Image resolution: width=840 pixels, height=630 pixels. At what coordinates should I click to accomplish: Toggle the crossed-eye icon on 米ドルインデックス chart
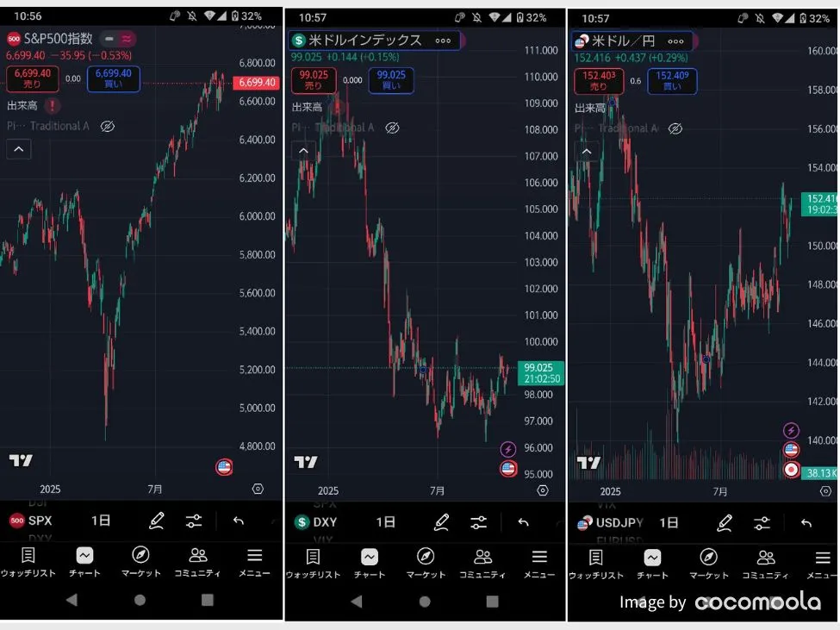(x=392, y=128)
